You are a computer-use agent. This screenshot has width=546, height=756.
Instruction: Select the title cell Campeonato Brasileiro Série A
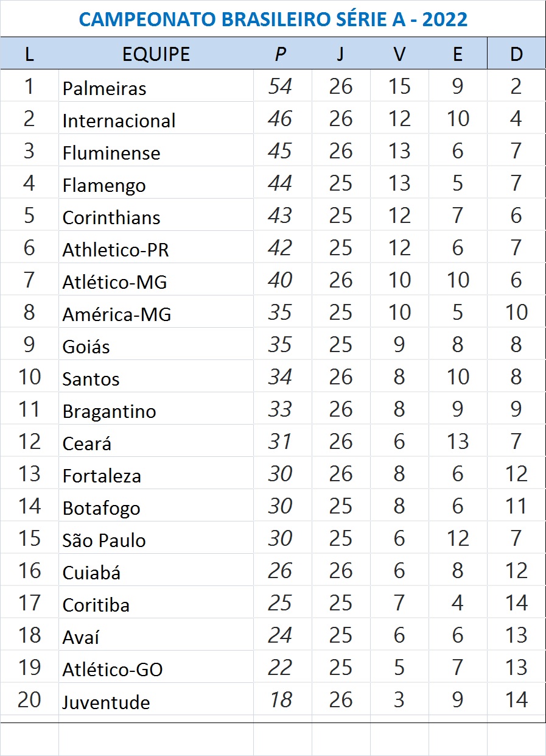coord(273,19)
